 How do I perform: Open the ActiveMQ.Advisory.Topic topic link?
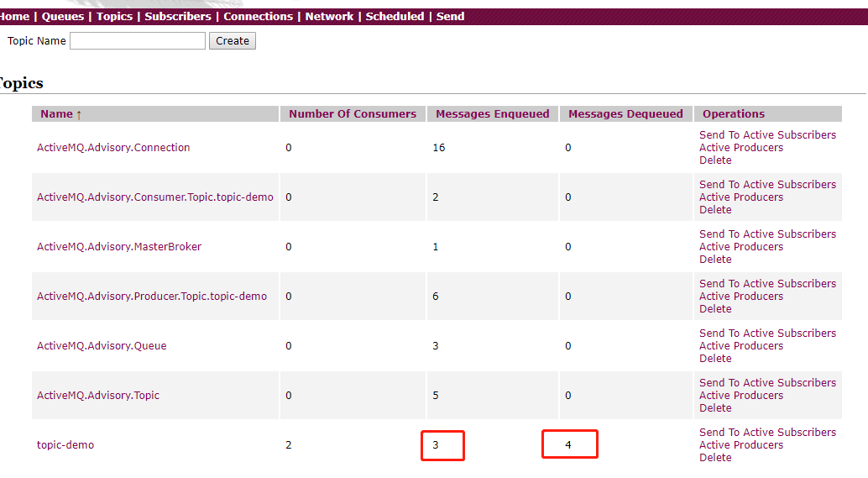pos(98,396)
